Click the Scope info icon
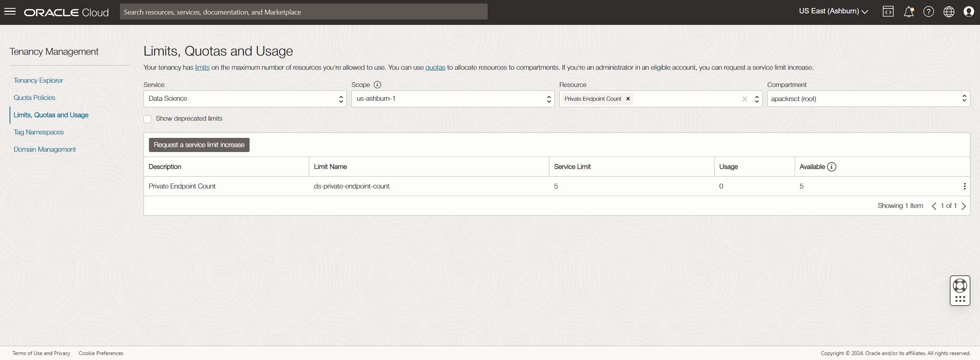Screen dimensions: 980x360 377,85
